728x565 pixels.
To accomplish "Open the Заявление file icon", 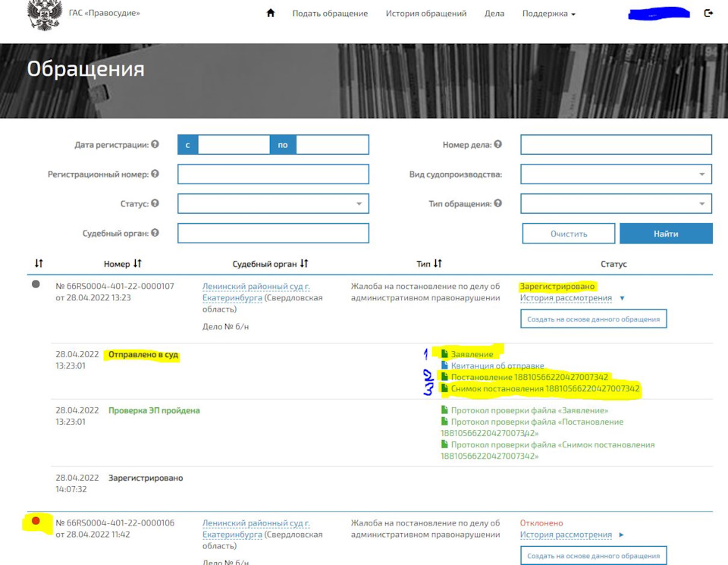I will (444, 353).
